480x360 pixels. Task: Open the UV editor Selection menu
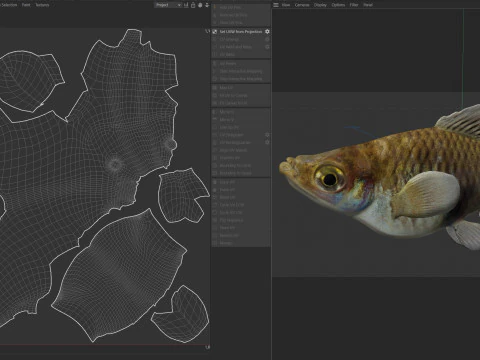pyautogui.click(x=9, y=5)
